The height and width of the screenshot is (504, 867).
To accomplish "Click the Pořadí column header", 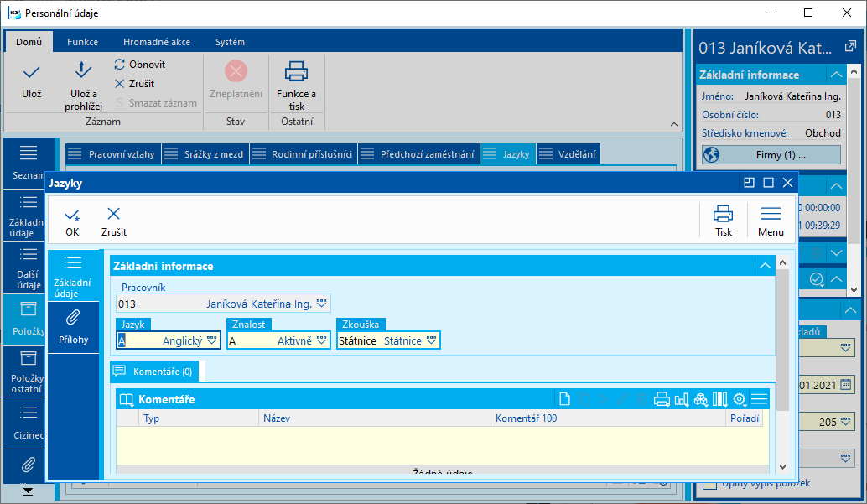I will pos(745,418).
